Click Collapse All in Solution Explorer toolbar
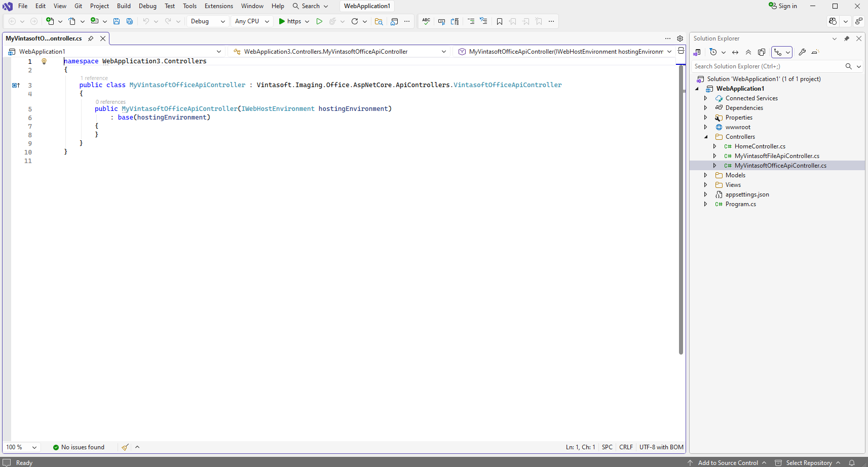The height and width of the screenshot is (467, 868). 748,52
